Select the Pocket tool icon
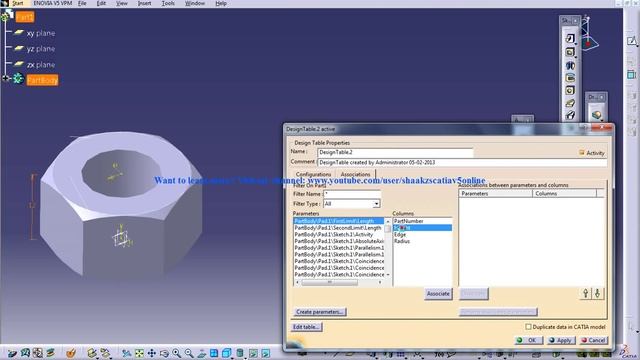Image resolution: width=640 pixels, height=360 pixels. point(570,52)
